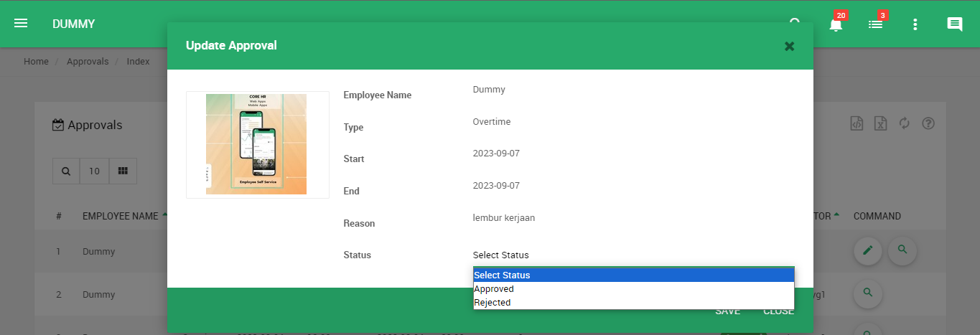This screenshot has width=980, height=335.
Task: Open the 10 rows per page selector
Action: [94, 171]
